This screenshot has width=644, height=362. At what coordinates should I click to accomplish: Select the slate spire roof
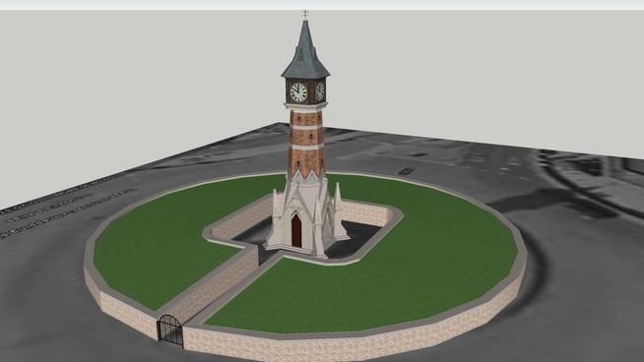click(x=305, y=50)
